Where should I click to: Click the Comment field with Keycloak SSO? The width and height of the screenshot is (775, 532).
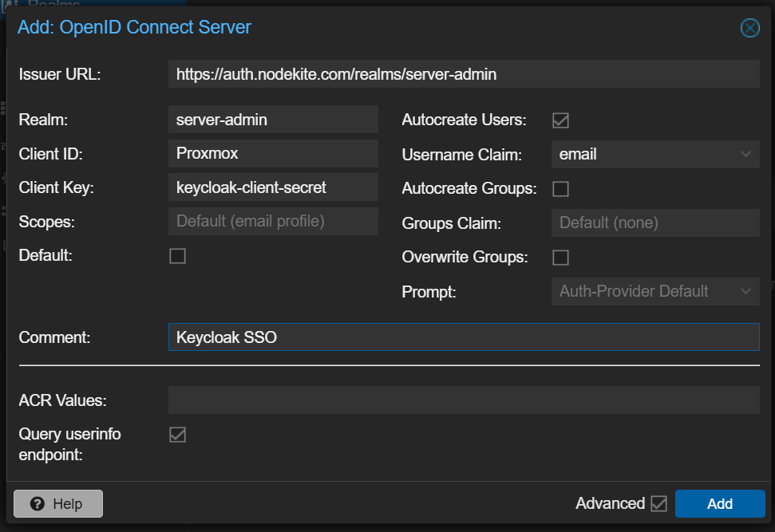[464, 337]
